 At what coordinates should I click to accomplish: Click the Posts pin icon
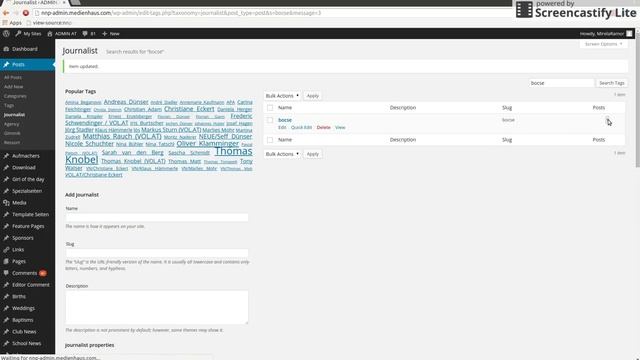[x=6, y=64]
